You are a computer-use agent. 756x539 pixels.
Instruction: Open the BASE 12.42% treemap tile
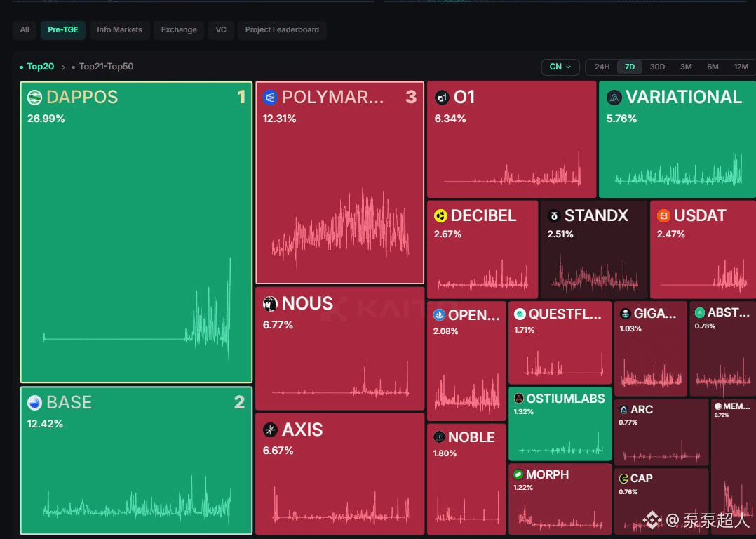[137, 460]
